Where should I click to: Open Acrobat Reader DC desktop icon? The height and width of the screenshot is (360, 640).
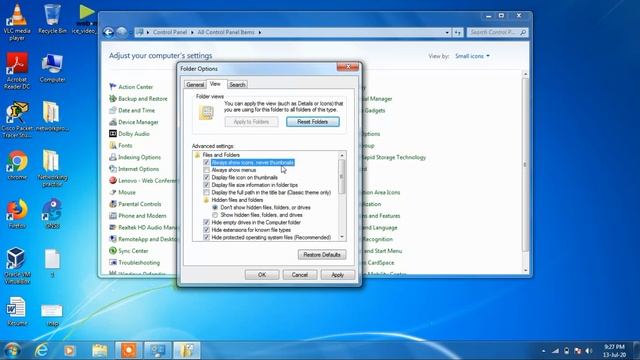[x=17, y=71]
